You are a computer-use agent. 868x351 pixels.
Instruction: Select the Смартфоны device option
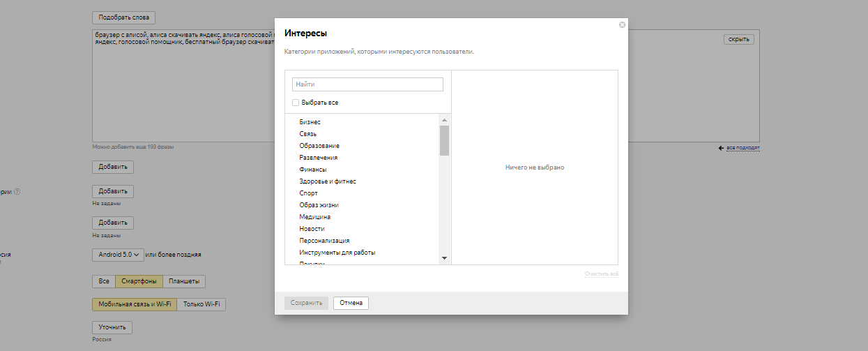click(139, 281)
